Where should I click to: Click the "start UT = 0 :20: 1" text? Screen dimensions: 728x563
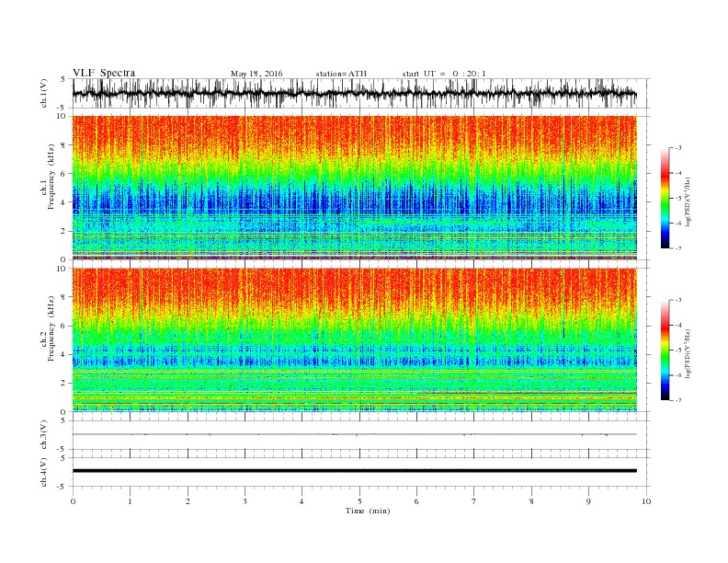click(x=444, y=74)
